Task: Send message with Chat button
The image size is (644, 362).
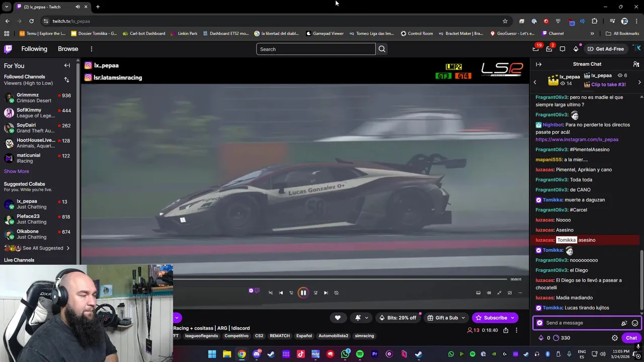Action: pyautogui.click(x=631, y=338)
